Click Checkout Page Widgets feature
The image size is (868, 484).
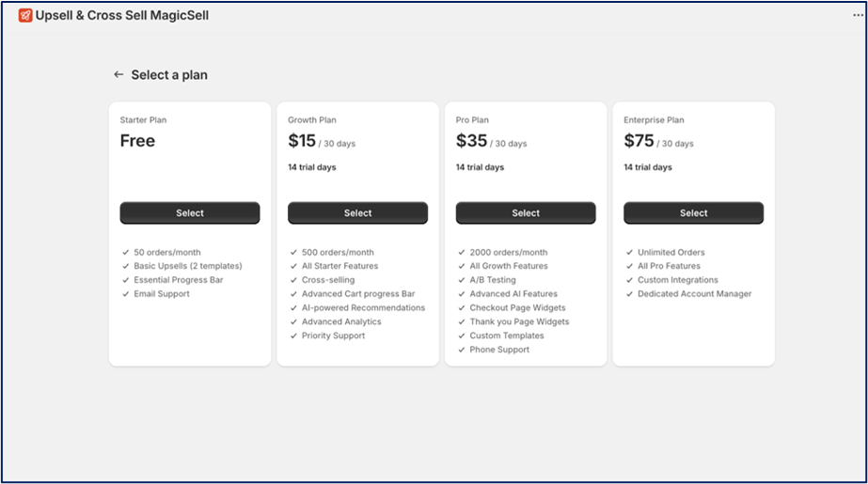(517, 307)
